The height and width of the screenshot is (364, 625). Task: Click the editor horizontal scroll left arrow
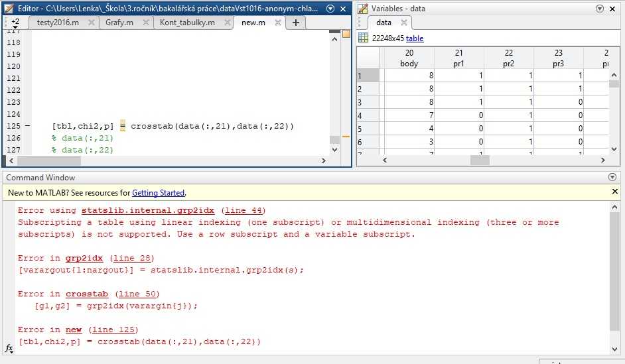tap(11, 160)
